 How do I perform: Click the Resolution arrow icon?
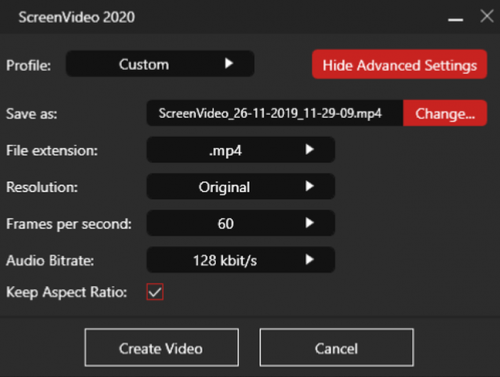(x=310, y=186)
